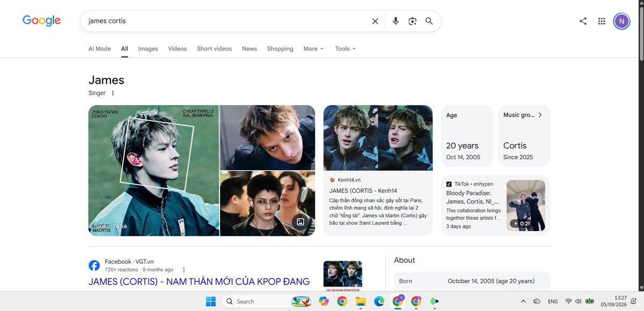Click the Google logo
Image resolution: width=644 pixels, height=311 pixels.
coord(41,21)
